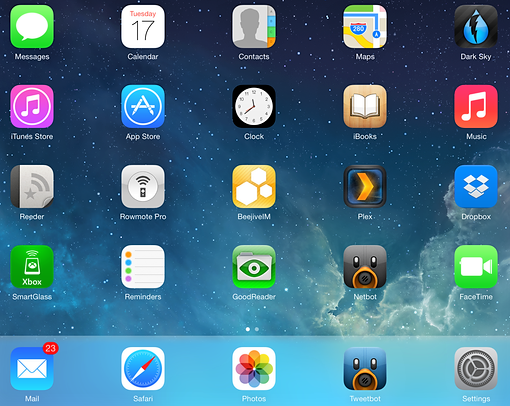Open the iTunes Store app
This screenshot has height=406, width=510.
click(x=32, y=107)
